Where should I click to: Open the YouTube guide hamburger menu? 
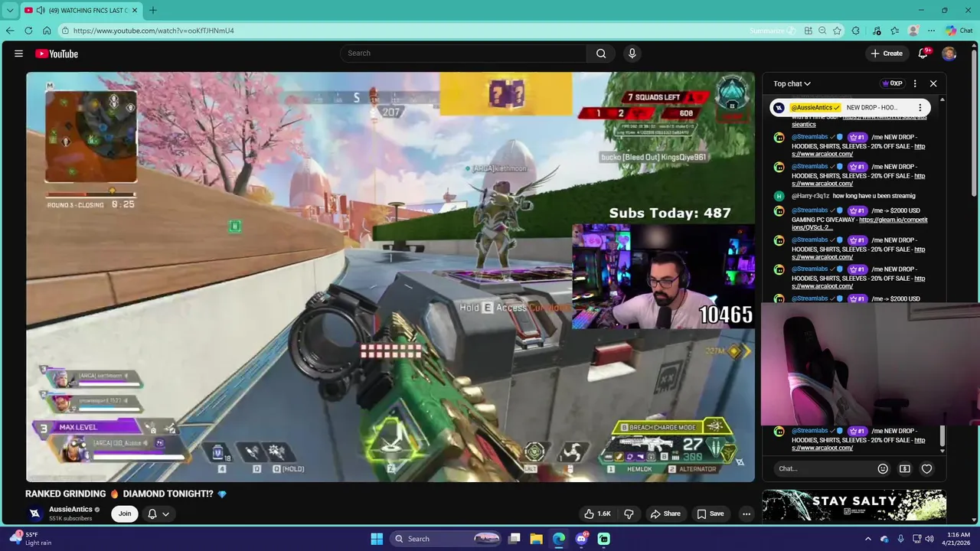click(x=18, y=54)
